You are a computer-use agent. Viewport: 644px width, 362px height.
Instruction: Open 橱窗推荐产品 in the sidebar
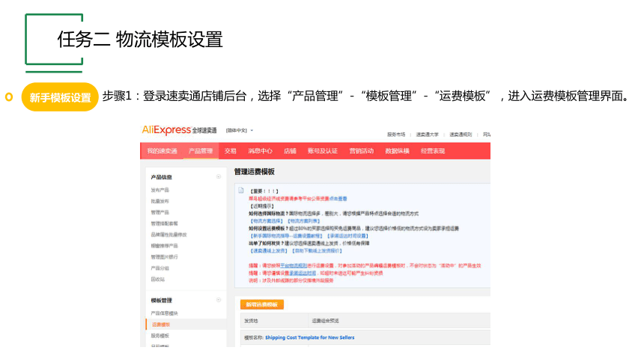(164, 246)
